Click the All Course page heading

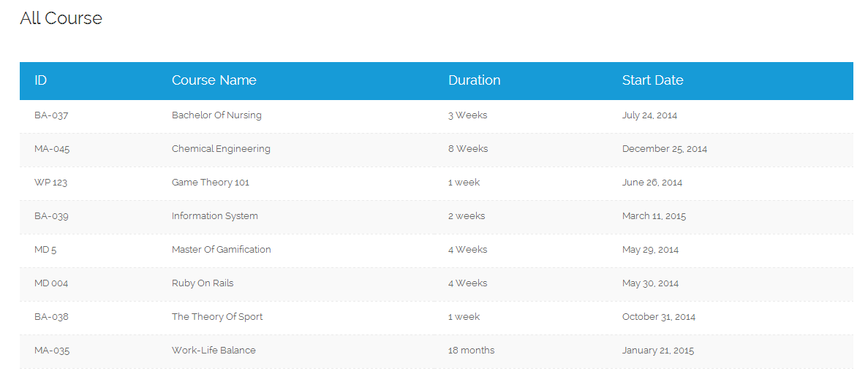click(61, 18)
